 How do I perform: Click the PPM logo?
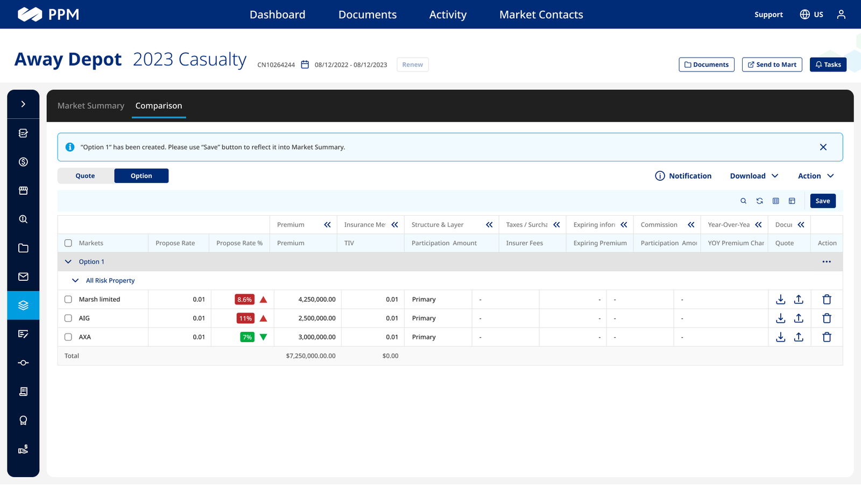tap(48, 15)
